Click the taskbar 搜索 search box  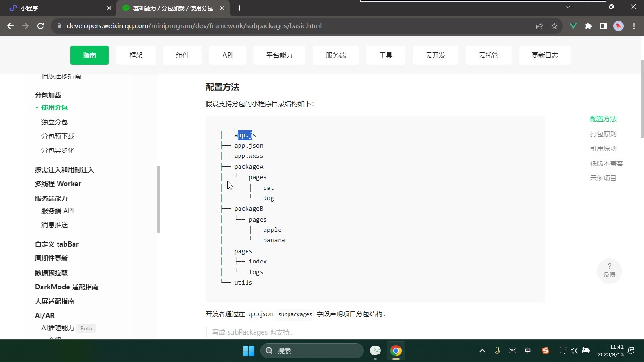[x=312, y=351]
